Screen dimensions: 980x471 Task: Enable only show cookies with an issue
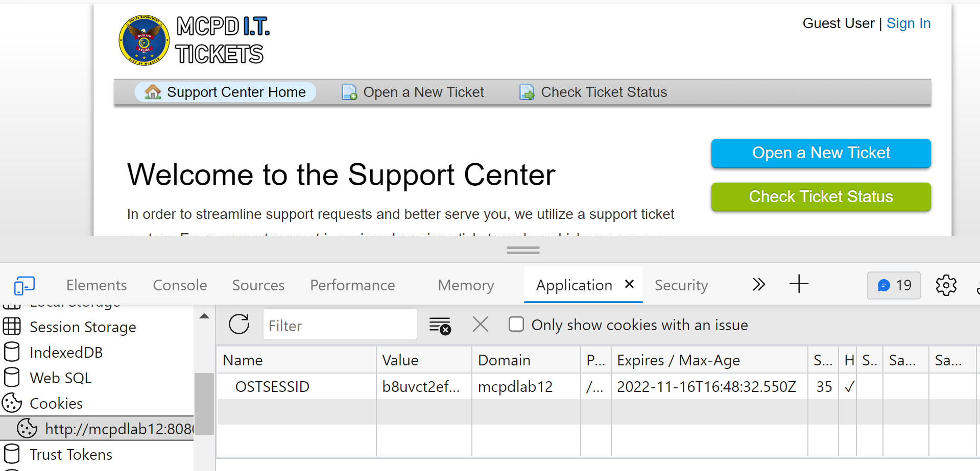click(x=516, y=325)
